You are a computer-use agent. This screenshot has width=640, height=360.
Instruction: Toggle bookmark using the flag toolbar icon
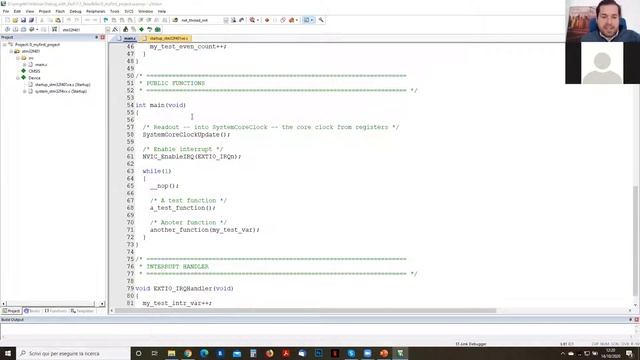point(106,20)
